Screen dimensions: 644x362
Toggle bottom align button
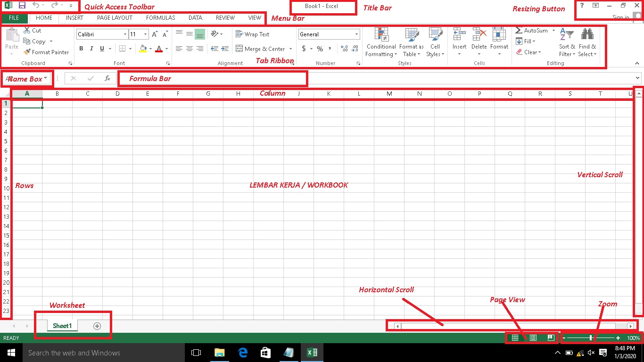pos(200,33)
